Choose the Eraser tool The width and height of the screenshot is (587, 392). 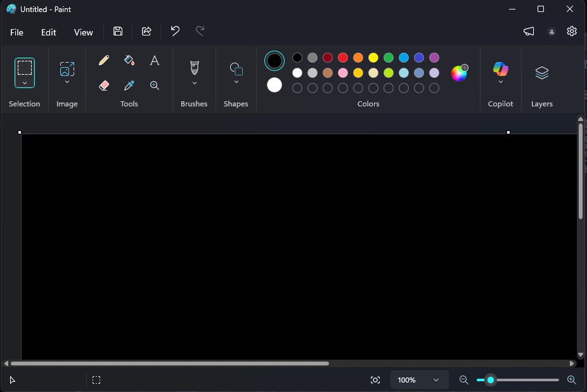[x=103, y=85]
